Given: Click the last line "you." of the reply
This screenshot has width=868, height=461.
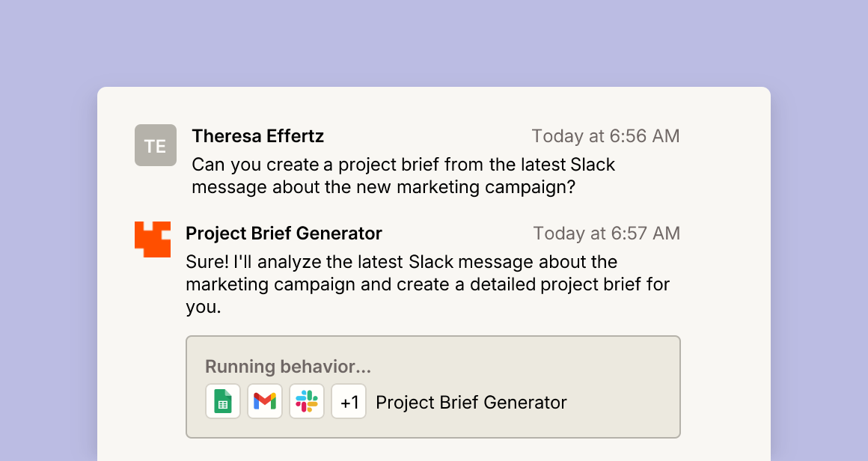Looking at the screenshot, I should (204, 307).
